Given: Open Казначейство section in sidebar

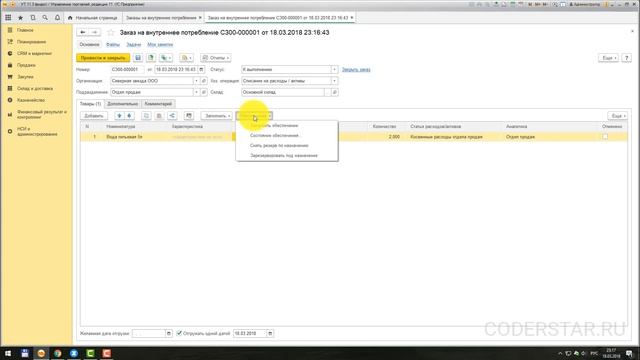Looking at the screenshot, I should [x=31, y=100].
